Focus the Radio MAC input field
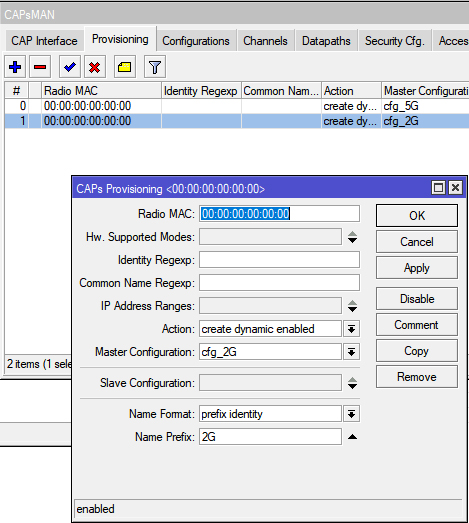Screen dimensions: 469x523 [280, 214]
